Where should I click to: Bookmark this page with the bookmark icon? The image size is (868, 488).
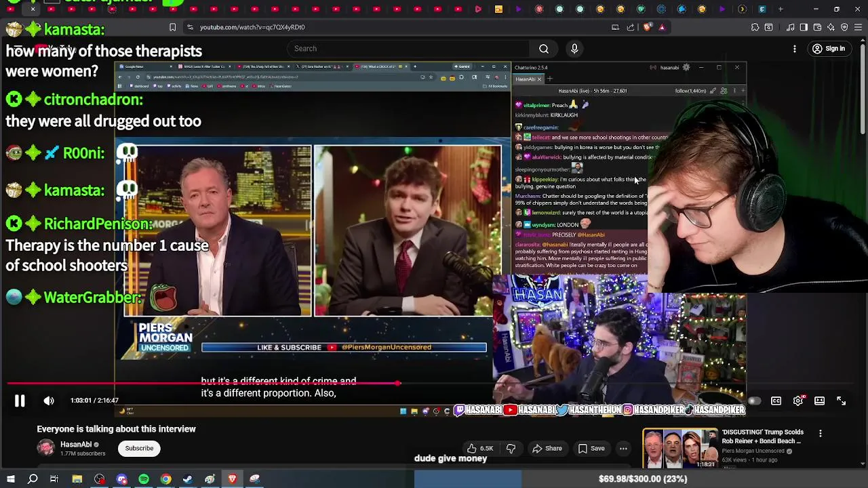pos(172,27)
